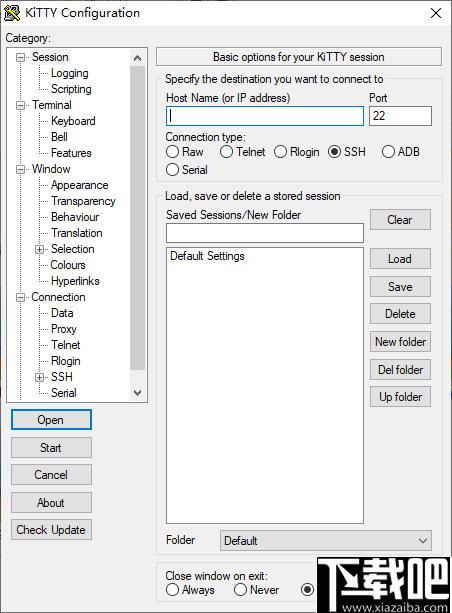Open the Colours category
Viewport: 452px width, 613px height.
pyautogui.click(x=68, y=265)
